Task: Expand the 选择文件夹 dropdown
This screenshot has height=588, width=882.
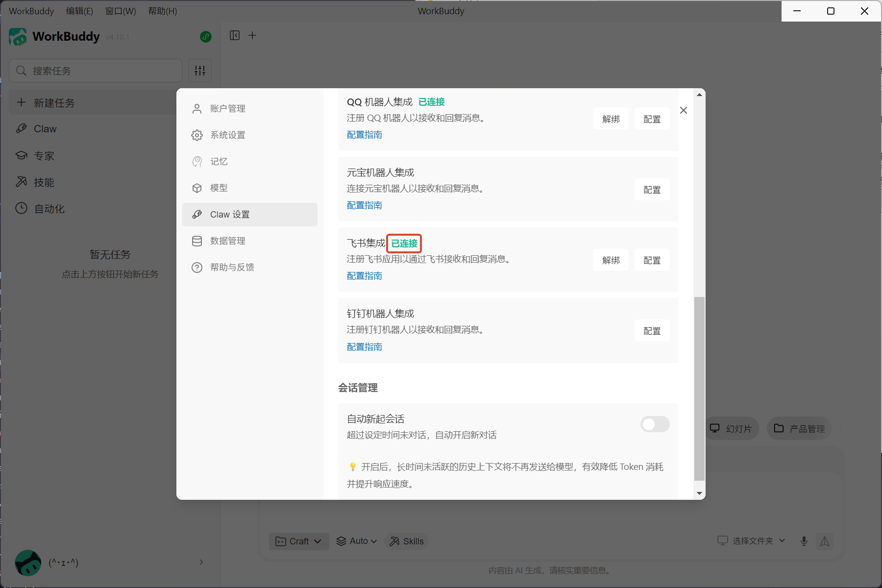Action: pyautogui.click(x=752, y=540)
